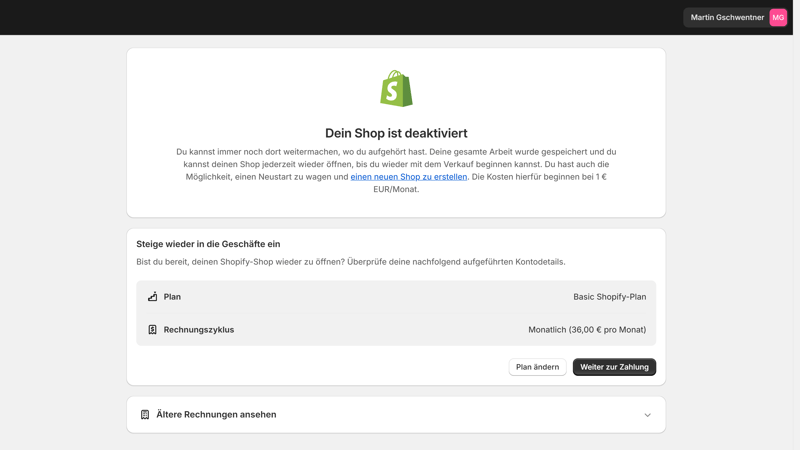
Task: Continue with Weiter zur Zahlung button
Action: pos(614,367)
